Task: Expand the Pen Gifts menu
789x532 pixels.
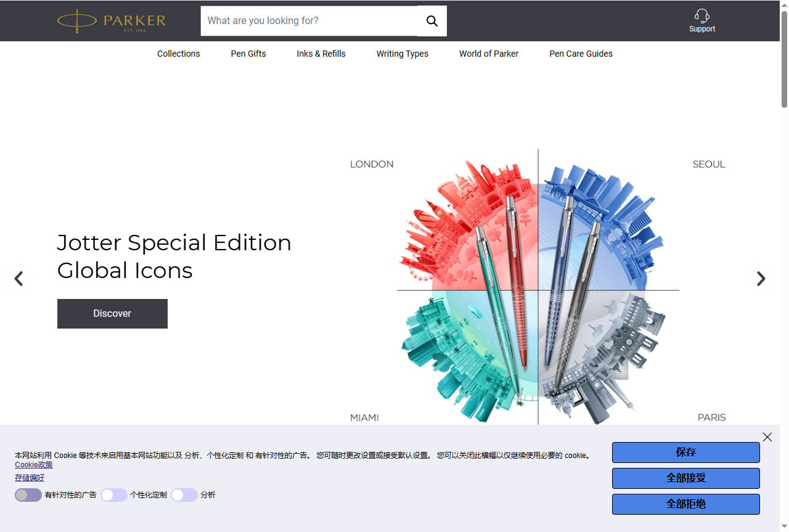Action: pyautogui.click(x=248, y=54)
